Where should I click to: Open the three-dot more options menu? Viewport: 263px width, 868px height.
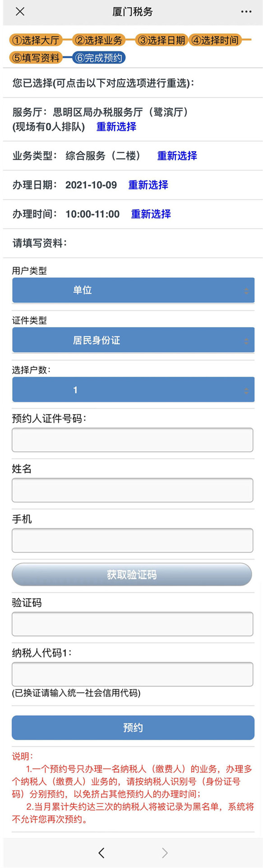tap(246, 12)
